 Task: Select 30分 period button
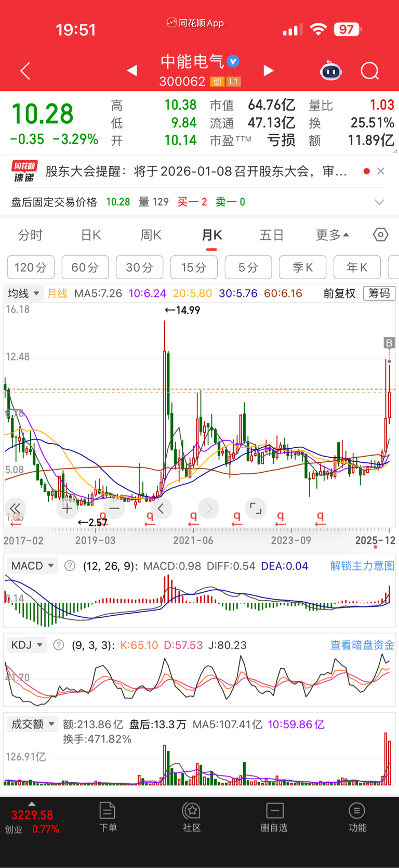pos(140,267)
